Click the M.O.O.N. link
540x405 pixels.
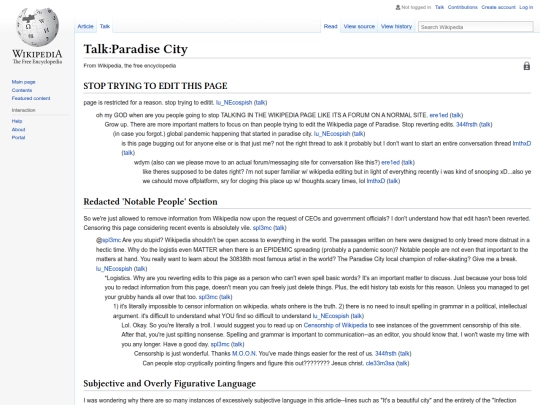pos(244,354)
